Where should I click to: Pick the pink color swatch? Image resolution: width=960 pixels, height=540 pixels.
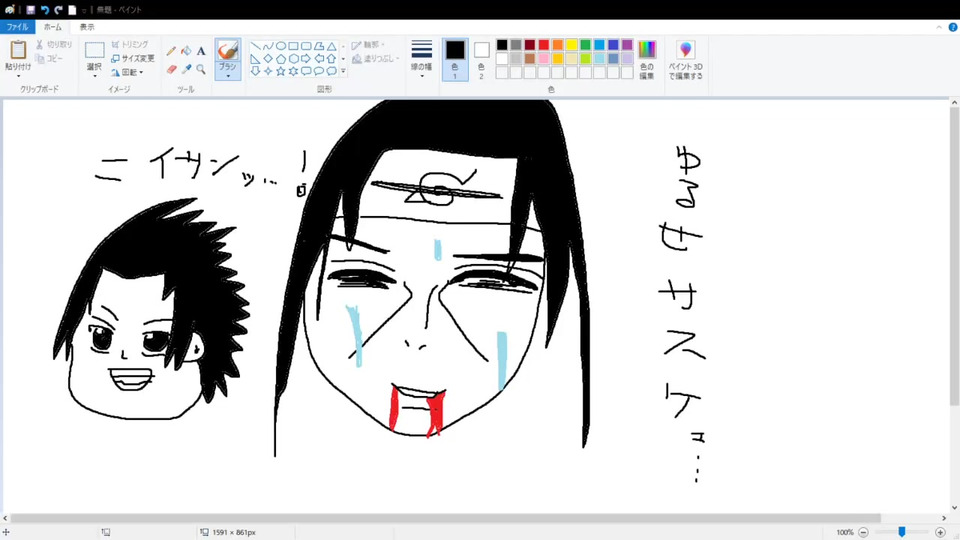click(544, 59)
